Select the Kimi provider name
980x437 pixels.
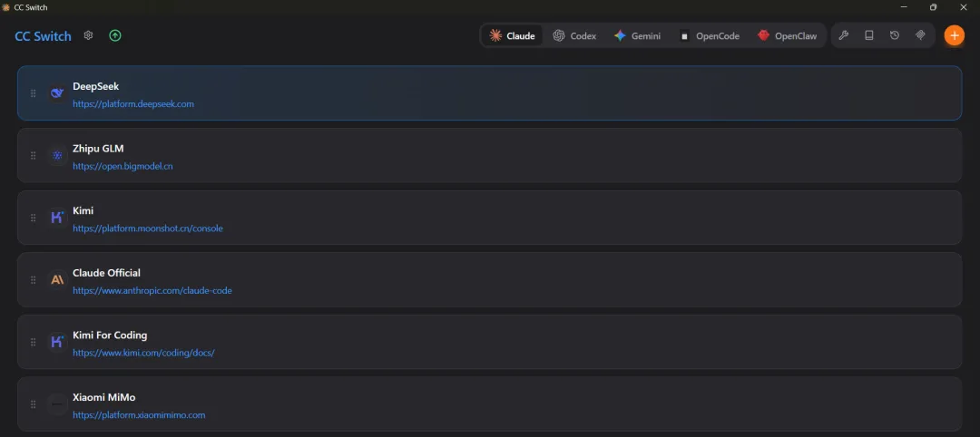point(83,210)
